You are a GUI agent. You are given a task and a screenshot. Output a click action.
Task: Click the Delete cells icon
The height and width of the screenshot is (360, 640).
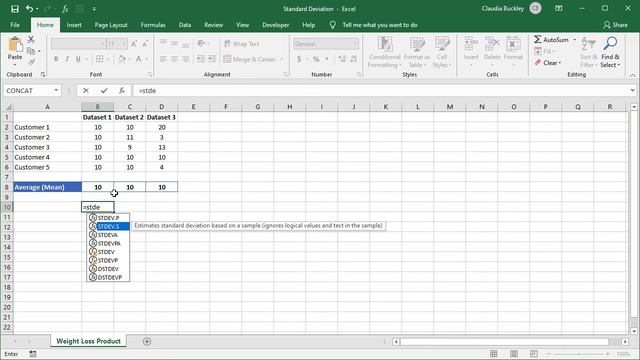[492, 44]
